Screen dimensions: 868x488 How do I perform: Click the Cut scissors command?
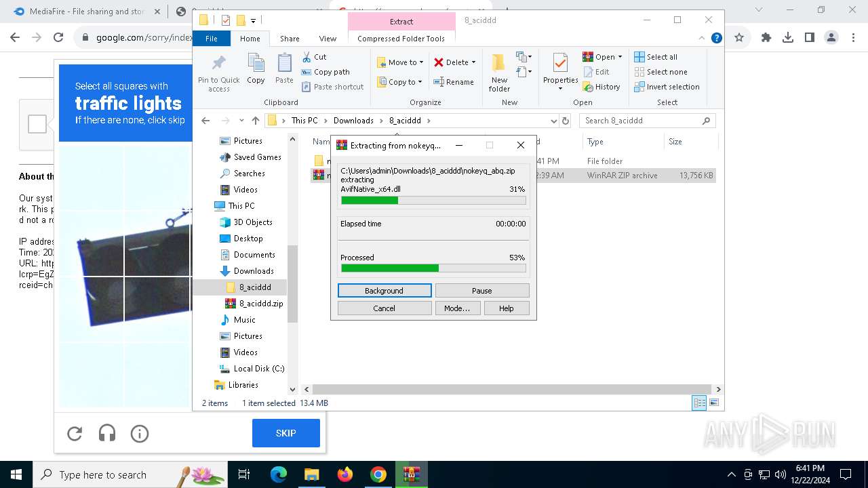(314, 57)
